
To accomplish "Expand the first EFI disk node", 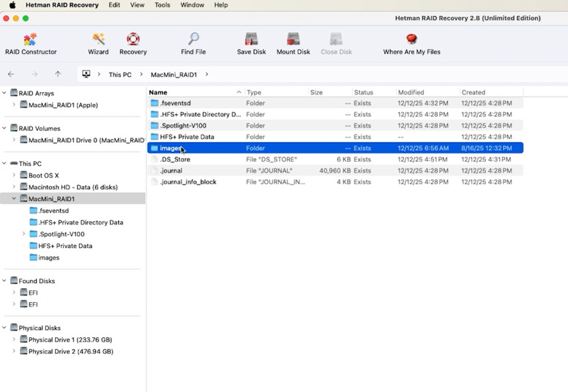I will pyautogui.click(x=14, y=292).
